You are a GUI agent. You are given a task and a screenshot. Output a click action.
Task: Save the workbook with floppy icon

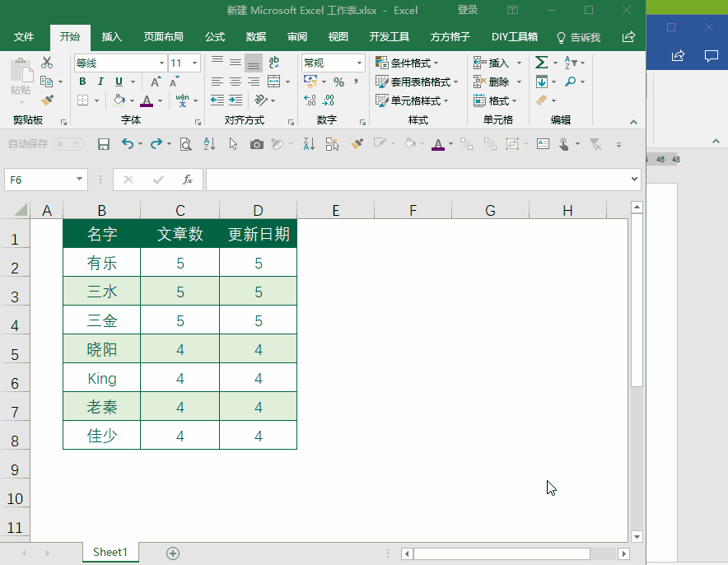pos(104,144)
